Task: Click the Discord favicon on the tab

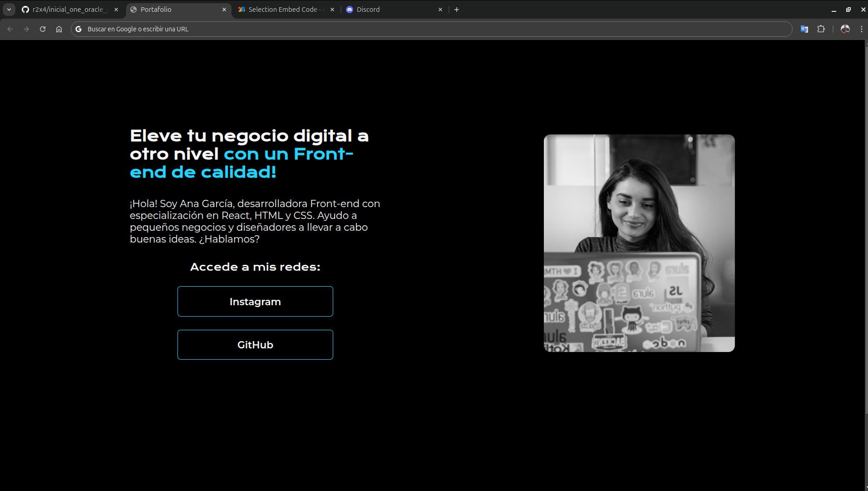Action: (350, 10)
